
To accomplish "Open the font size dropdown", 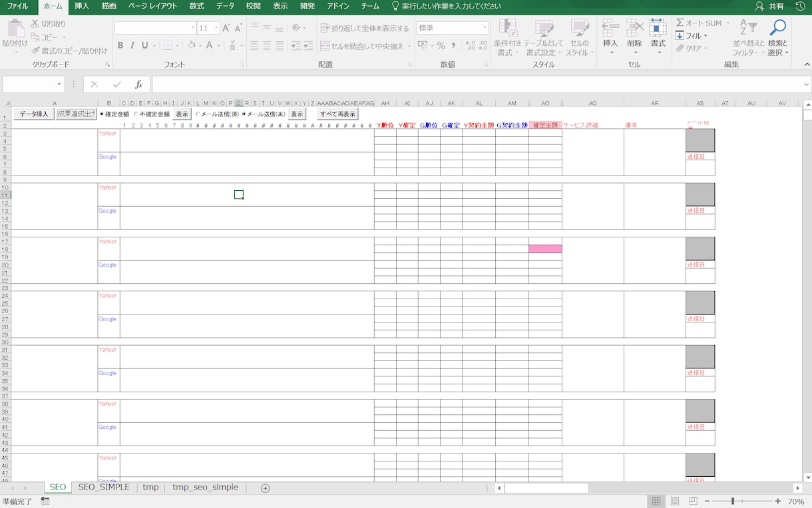I will 216,28.
